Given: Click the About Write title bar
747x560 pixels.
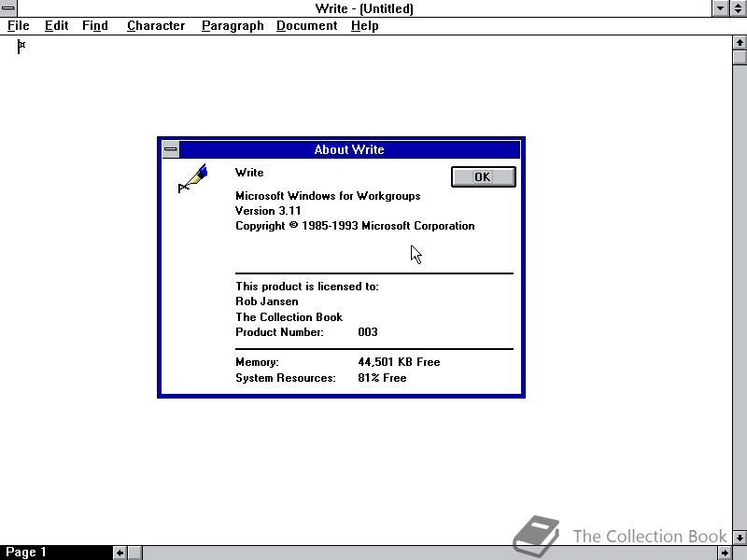Looking at the screenshot, I should point(349,149).
